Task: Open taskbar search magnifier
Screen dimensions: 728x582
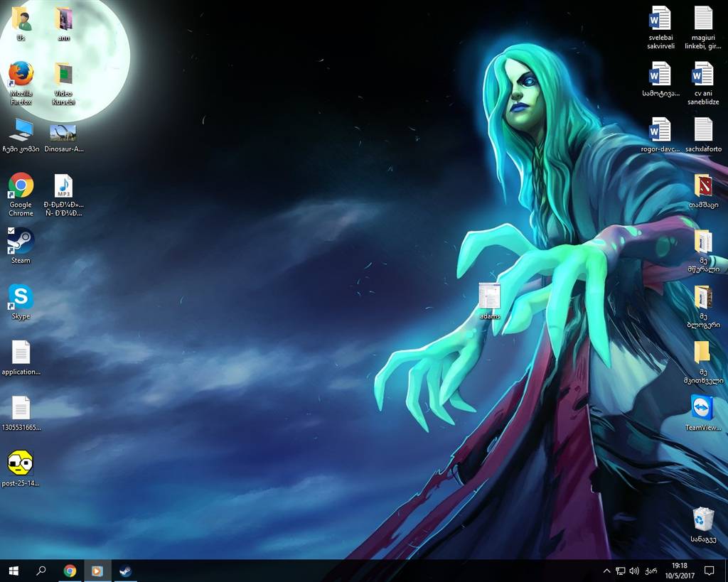Action: click(x=41, y=571)
